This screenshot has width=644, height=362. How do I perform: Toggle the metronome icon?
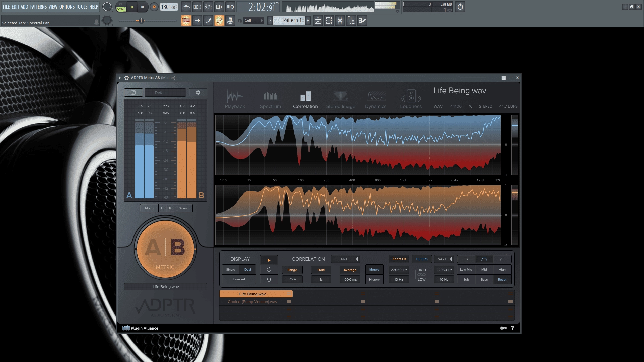(186, 7)
